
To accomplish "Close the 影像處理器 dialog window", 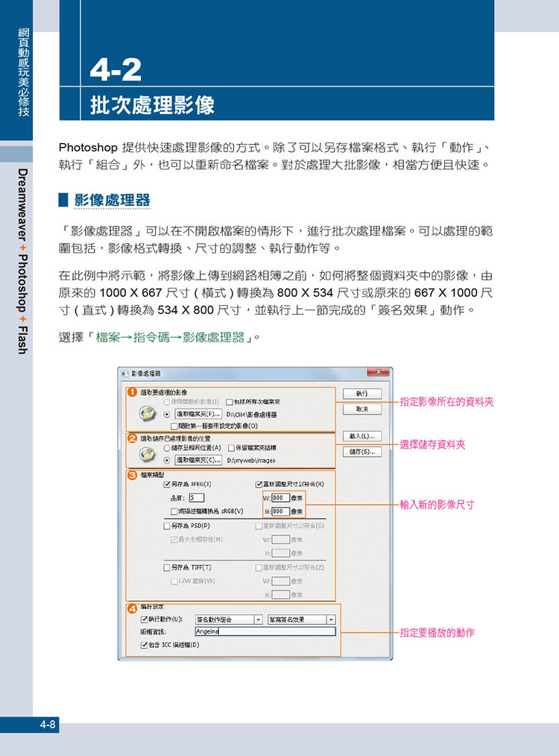I will pos(379,372).
